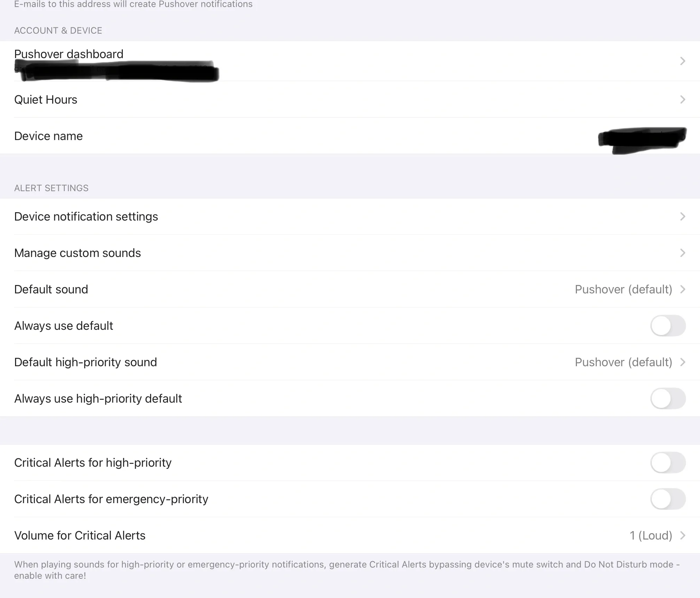700x598 pixels.
Task: Expand the Manage custom sounds chevron
Action: coord(683,253)
